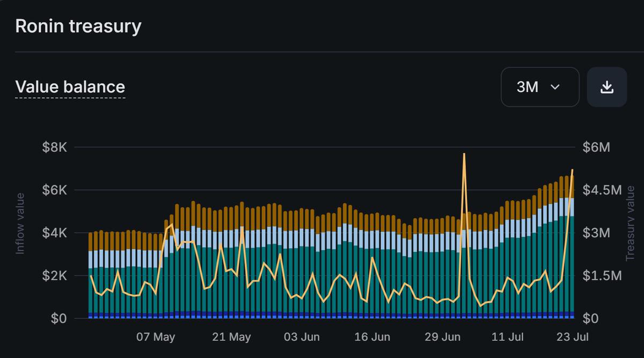Click the 07 May date label

156,337
